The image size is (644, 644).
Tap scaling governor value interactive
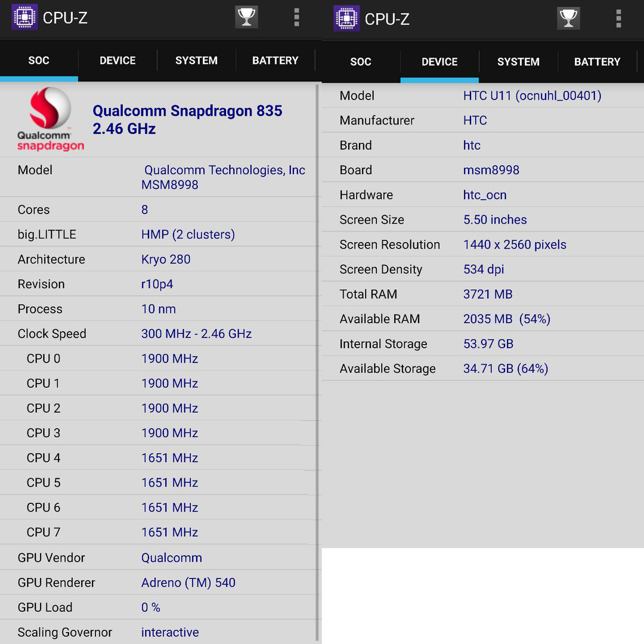tap(170, 632)
